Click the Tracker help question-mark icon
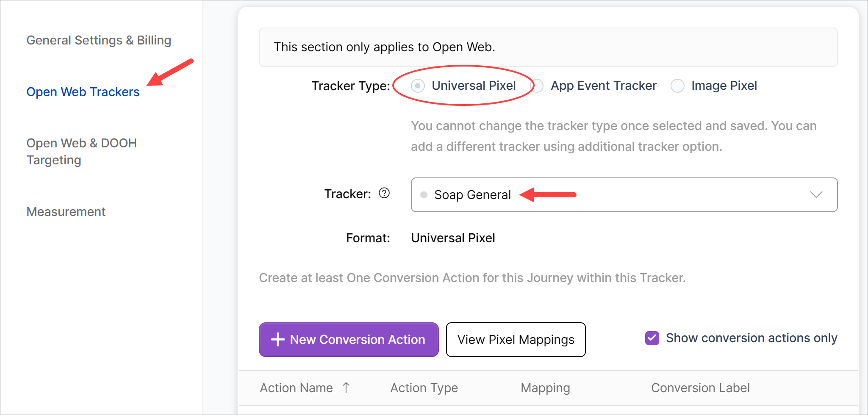The height and width of the screenshot is (415, 868). [x=384, y=193]
